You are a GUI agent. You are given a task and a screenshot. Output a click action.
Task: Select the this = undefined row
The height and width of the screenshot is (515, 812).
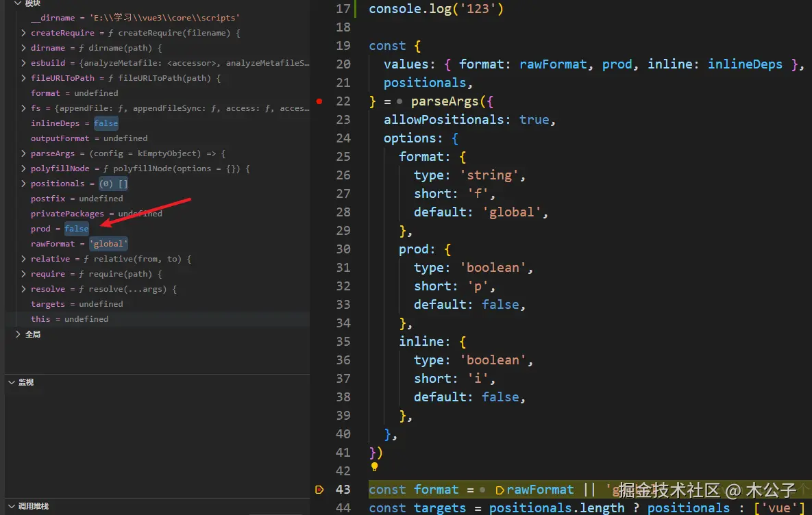pyautogui.click(x=158, y=319)
